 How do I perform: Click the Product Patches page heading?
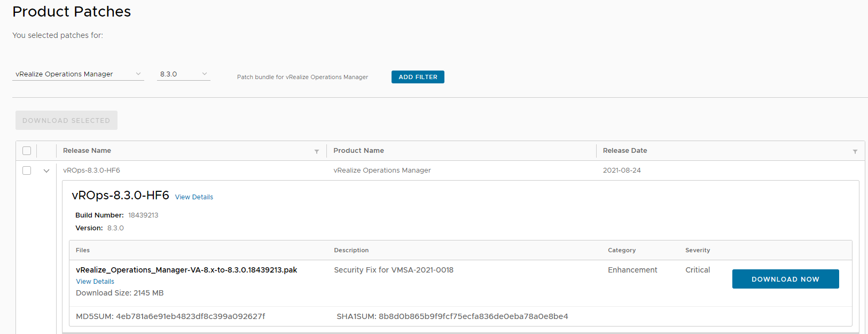(x=72, y=12)
